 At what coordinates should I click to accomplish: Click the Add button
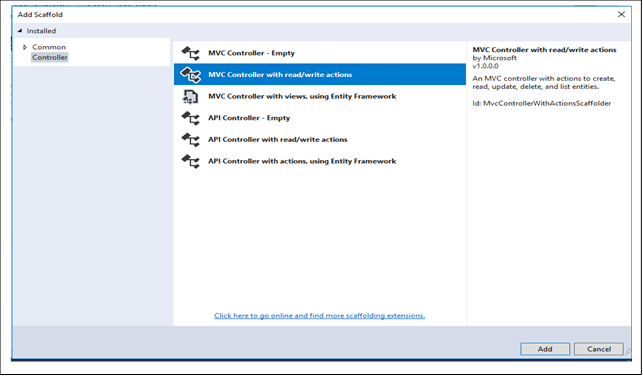[x=545, y=349]
